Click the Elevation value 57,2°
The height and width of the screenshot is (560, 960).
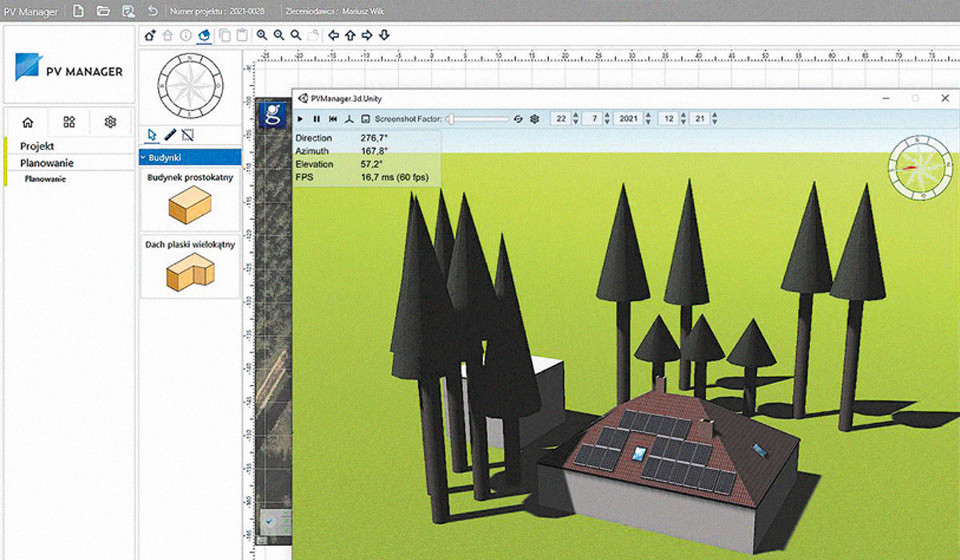[x=372, y=164]
